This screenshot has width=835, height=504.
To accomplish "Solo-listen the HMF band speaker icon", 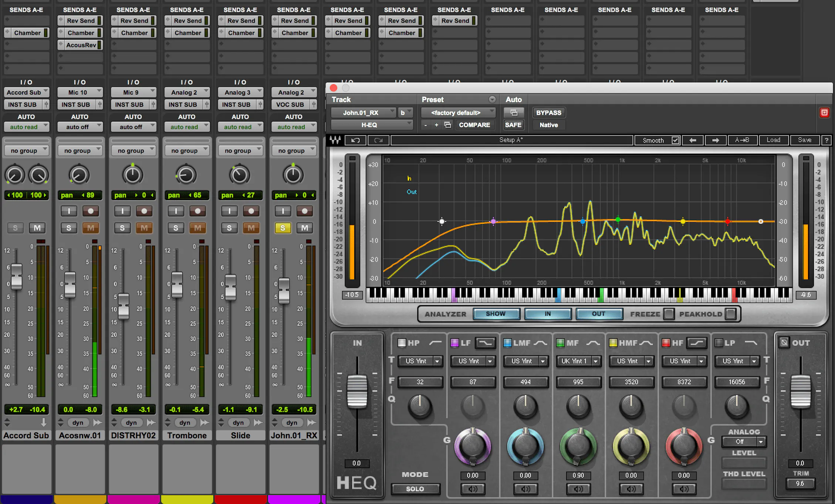I will [631, 489].
